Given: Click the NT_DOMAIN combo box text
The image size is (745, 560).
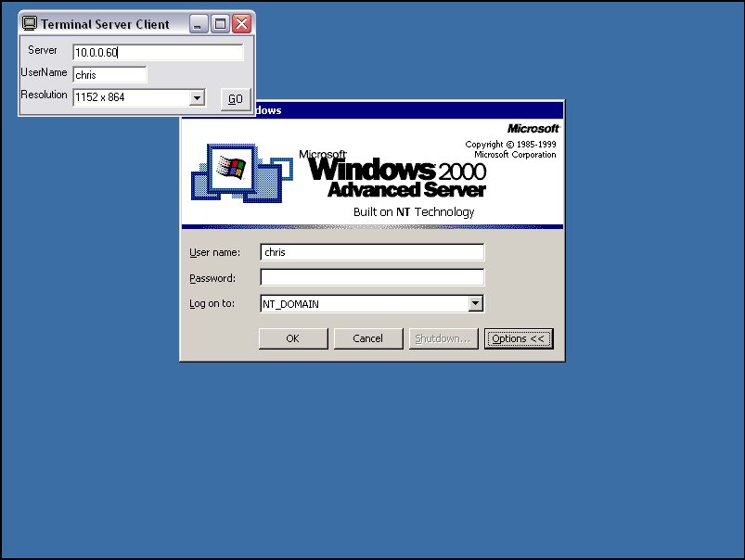Looking at the screenshot, I should point(364,303).
